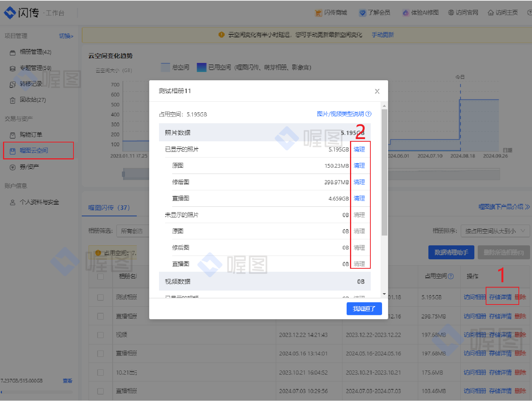Click 数据清理助手 button
Screen dimensions: 532x401
pyautogui.click(x=451, y=253)
